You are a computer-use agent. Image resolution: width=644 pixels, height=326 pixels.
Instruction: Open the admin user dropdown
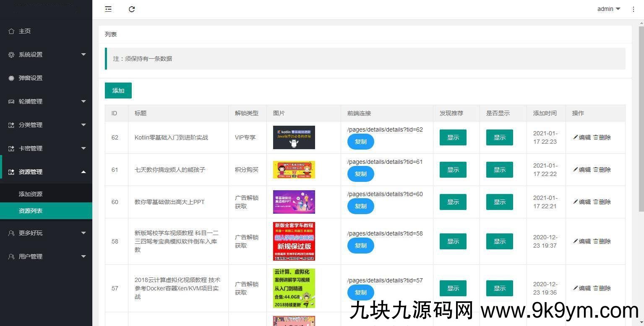click(608, 9)
